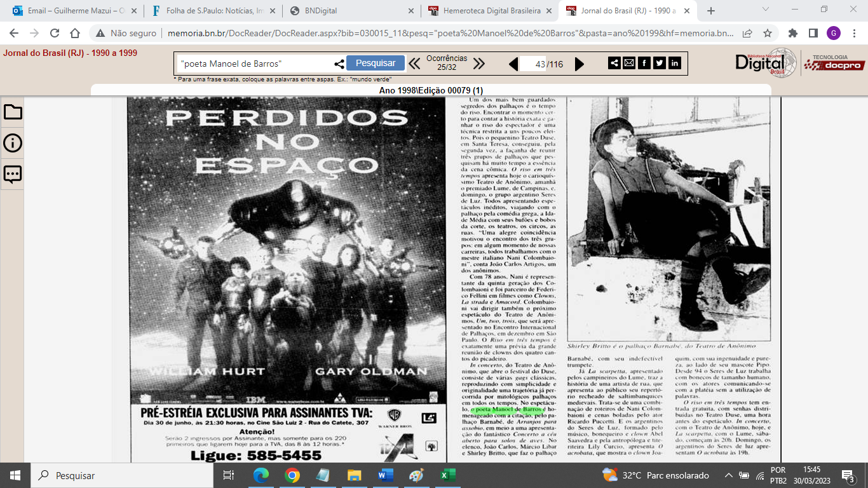The height and width of the screenshot is (488, 868).
Task: Click the Jornal do Brasil (RJ) - 1990 a 1999 title
Action: click(71, 53)
